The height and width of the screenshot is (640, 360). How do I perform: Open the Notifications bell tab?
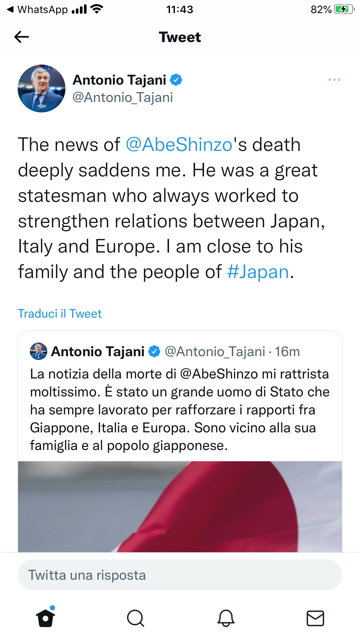click(x=225, y=618)
